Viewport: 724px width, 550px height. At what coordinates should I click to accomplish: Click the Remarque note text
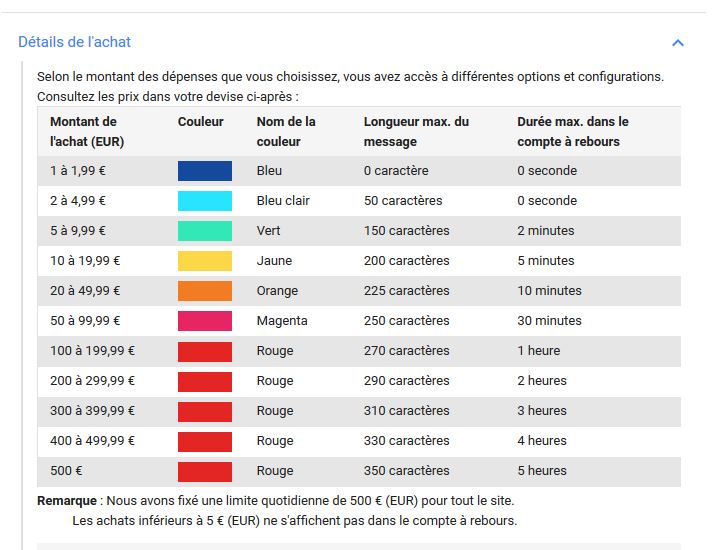click(x=277, y=511)
